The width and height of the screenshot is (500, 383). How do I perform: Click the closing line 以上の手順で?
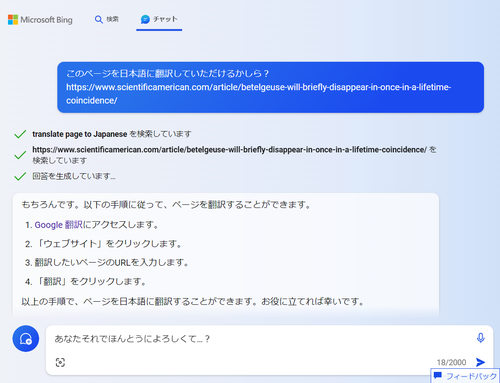click(193, 302)
